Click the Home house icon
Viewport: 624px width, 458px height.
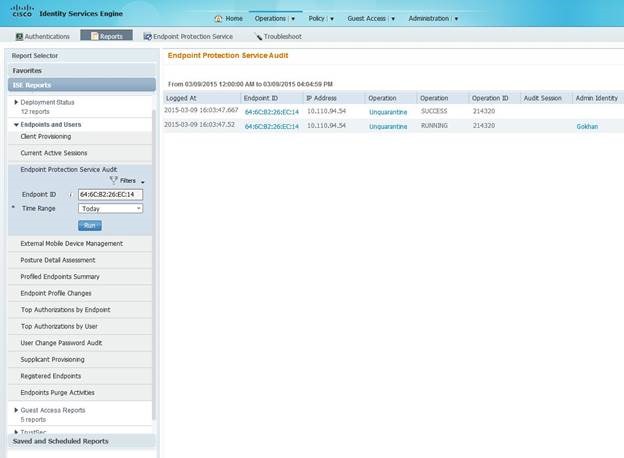(218, 19)
